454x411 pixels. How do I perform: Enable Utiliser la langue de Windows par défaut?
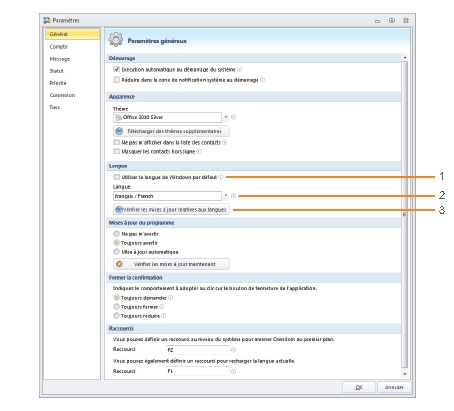[116, 177]
